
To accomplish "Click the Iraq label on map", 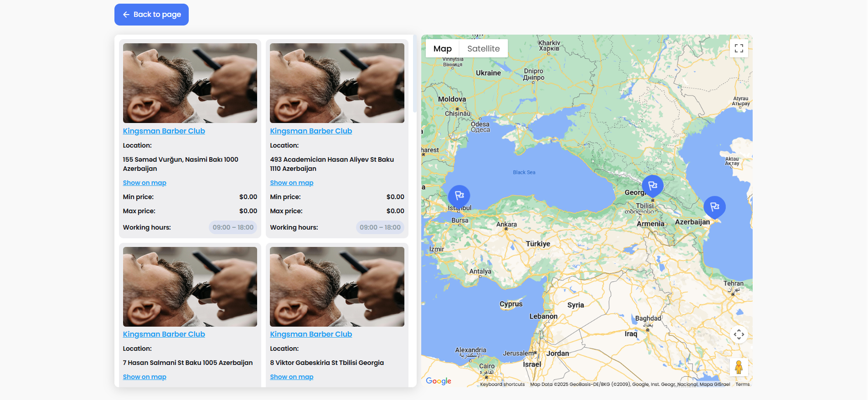I will coord(631,334).
